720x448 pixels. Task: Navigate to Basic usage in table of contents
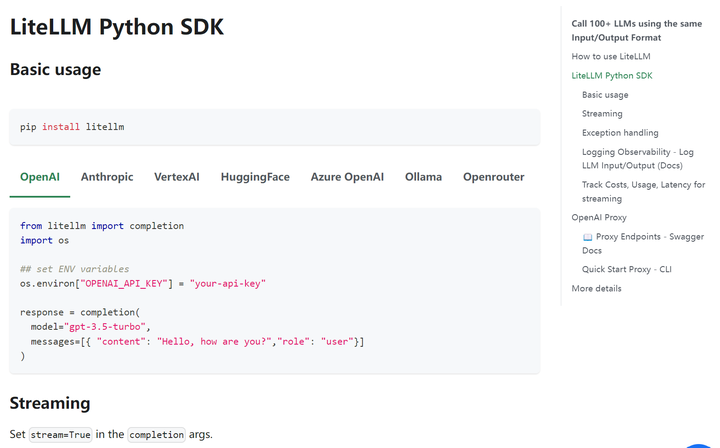pyautogui.click(x=605, y=95)
